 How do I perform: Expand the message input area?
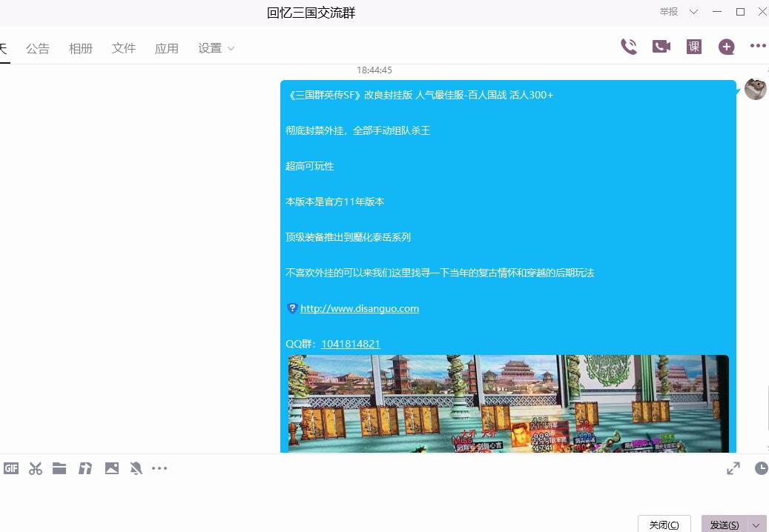[x=733, y=468]
